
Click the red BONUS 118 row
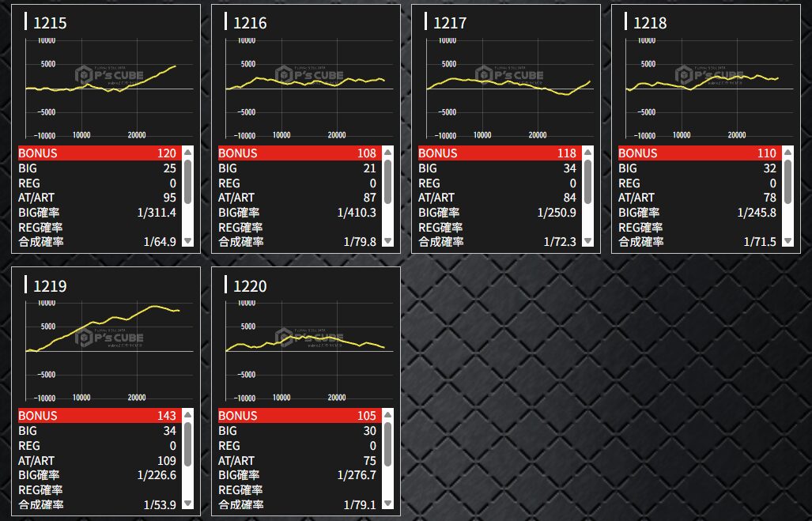pyautogui.click(x=499, y=153)
